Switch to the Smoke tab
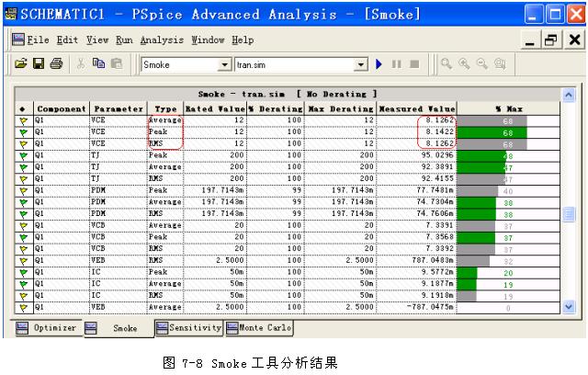Viewport: 588px width, 375px height. click(119, 328)
